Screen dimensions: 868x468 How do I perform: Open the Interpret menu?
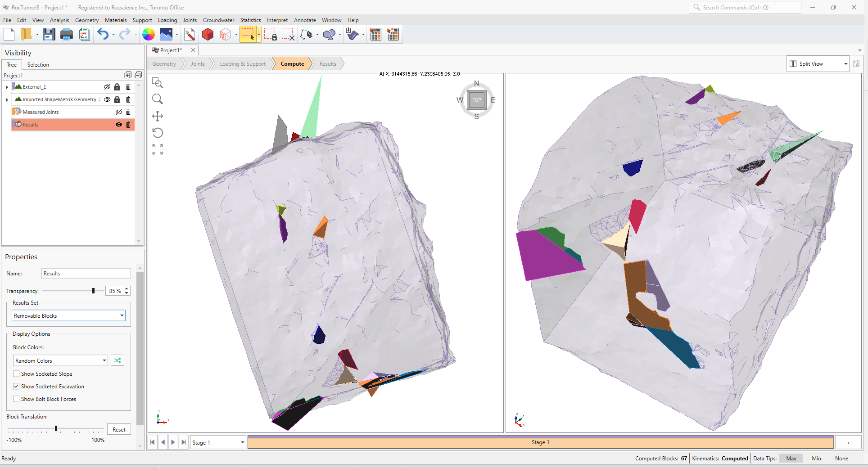click(277, 20)
